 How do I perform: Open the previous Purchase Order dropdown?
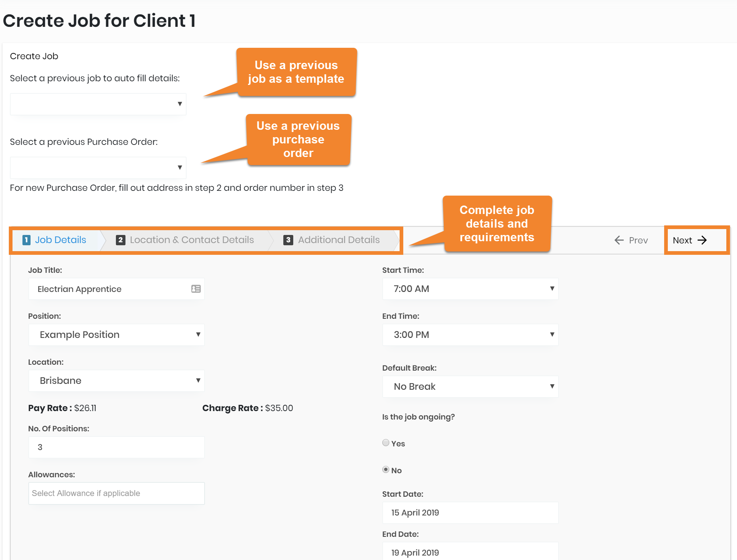(x=98, y=168)
